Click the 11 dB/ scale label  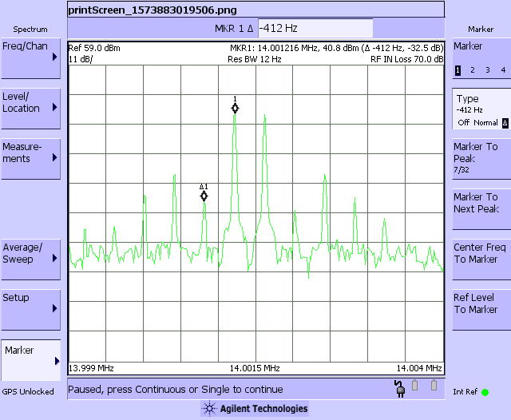click(x=81, y=59)
